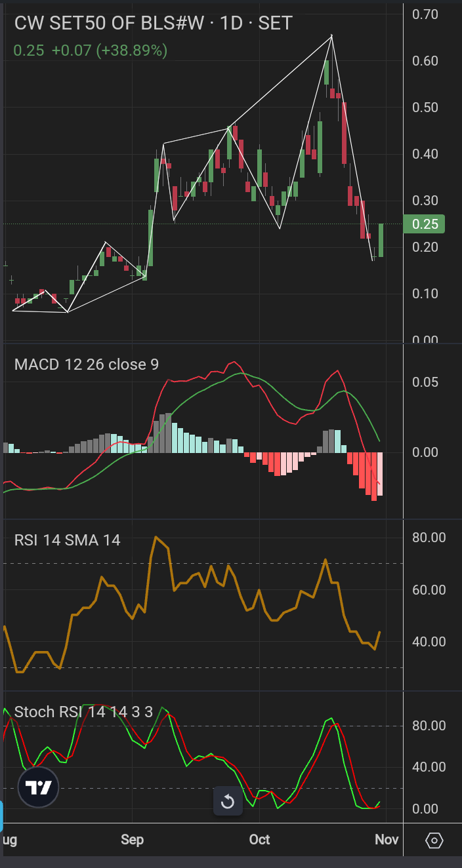Open chart settings hexagon gear icon

(x=434, y=840)
